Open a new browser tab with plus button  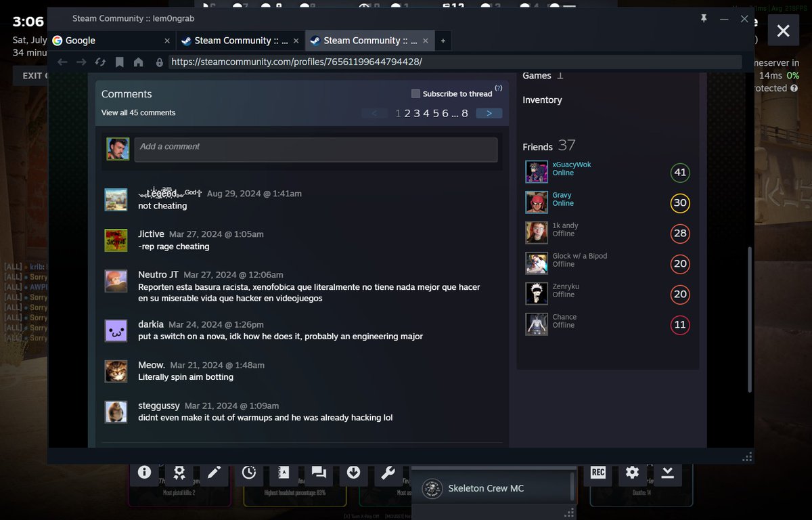coord(443,41)
